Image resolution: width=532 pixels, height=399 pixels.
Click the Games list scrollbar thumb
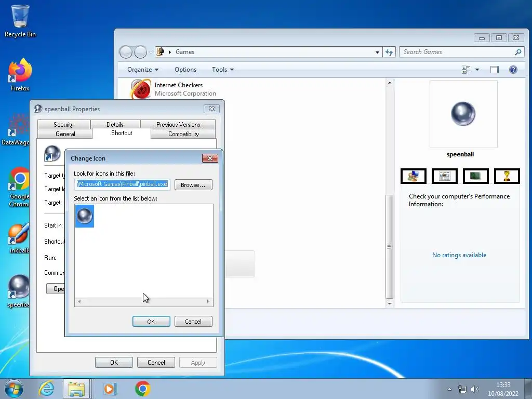(390, 247)
